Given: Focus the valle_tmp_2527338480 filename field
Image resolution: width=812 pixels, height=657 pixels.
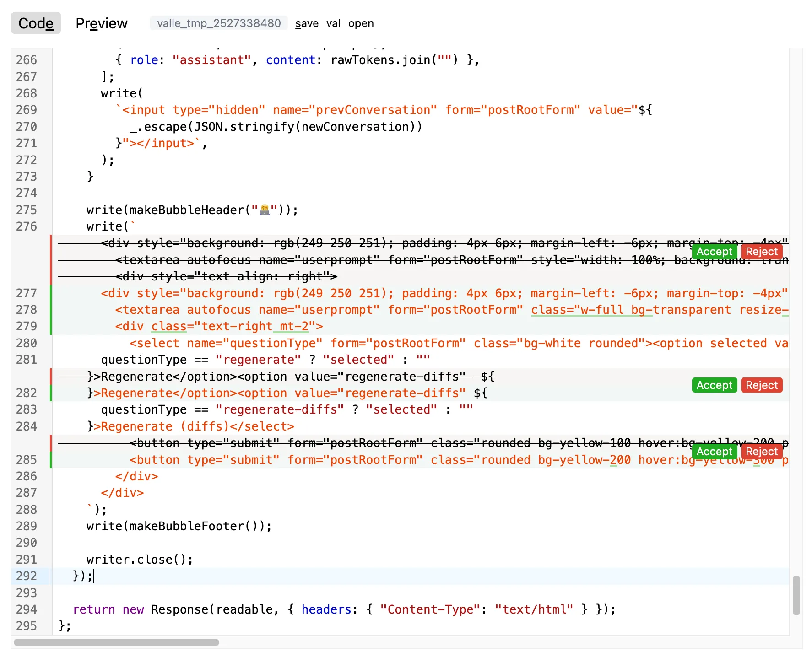Looking at the screenshot, I should coord(219,23).
